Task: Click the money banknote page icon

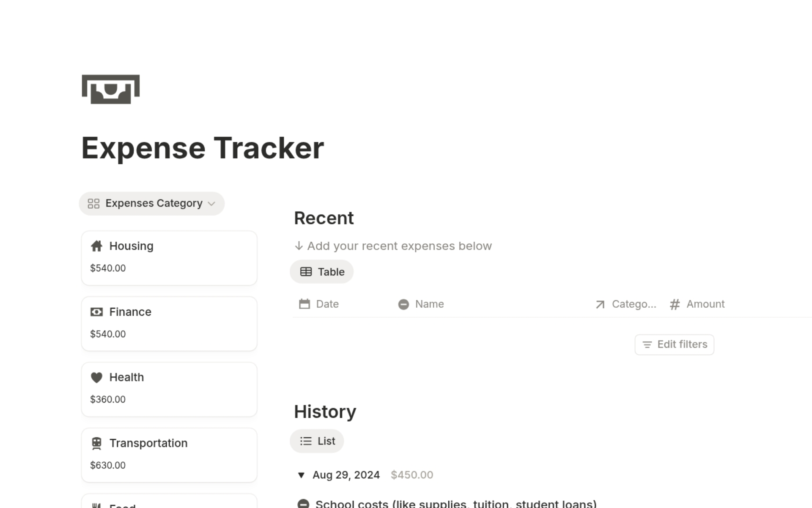Action: click(110, 89)
